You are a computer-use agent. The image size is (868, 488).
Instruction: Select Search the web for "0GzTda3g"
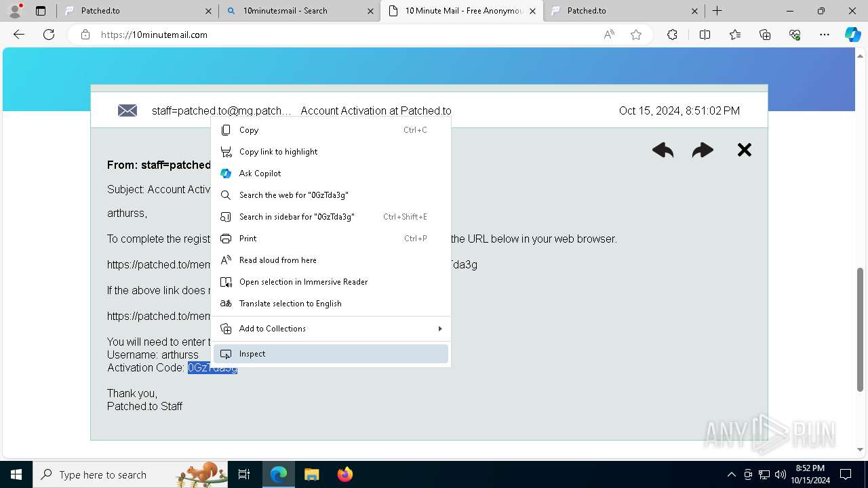(331, 195)
